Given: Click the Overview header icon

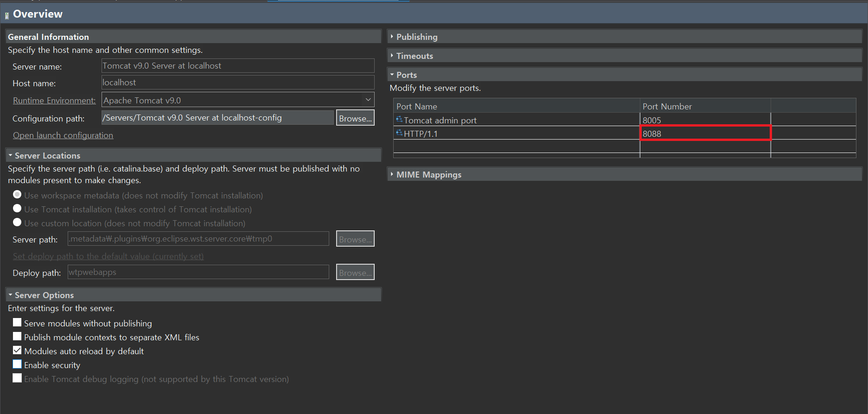Looking at the screenshot, I should [7, 15].
